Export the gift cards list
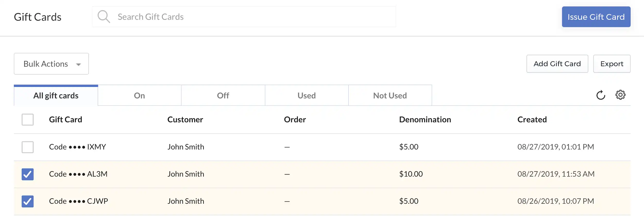644x224 pixels. point(612,64)
